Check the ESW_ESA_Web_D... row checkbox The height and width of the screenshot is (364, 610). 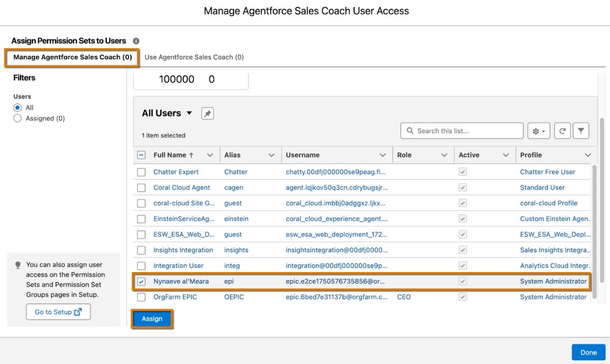[x=141, y=235]
